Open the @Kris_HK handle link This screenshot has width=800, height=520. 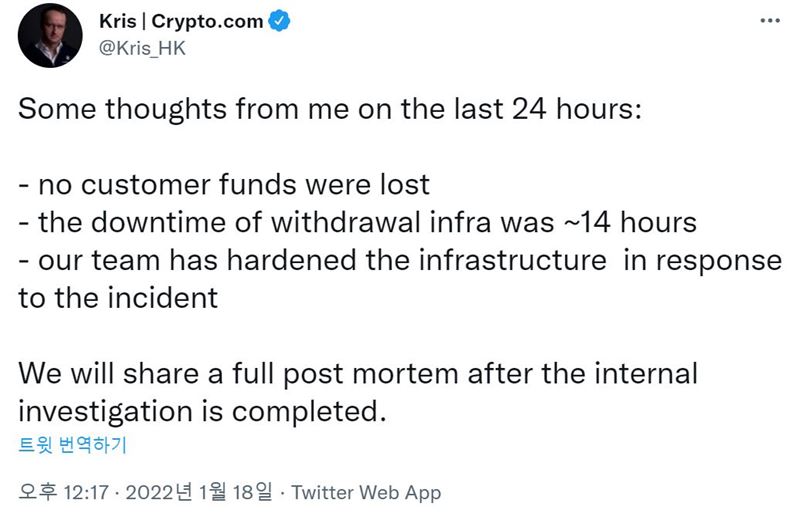coord(142,48)
